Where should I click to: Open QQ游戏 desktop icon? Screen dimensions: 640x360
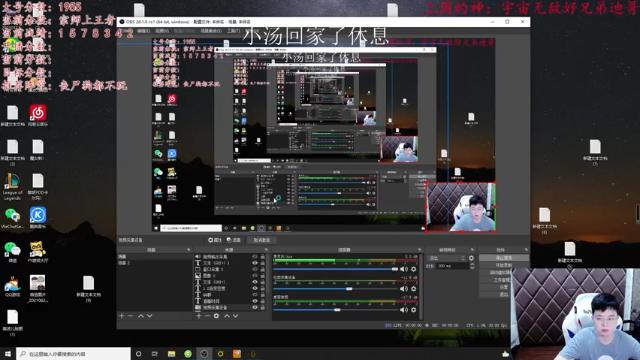[12, 286]
